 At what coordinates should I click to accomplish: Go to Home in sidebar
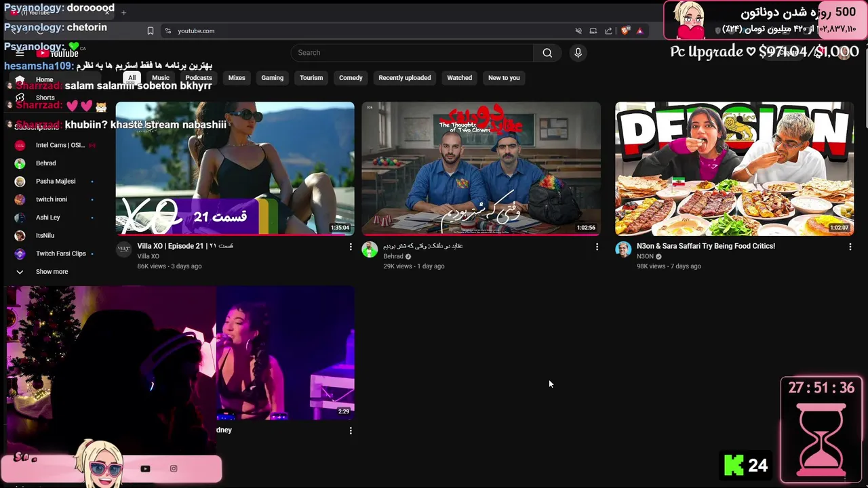click(x=44, y=79)
